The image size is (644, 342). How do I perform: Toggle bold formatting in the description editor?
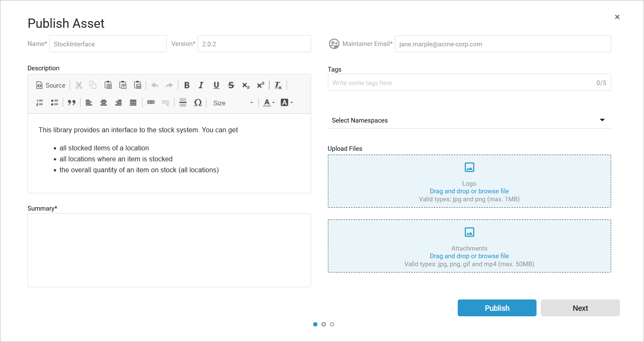[x=187, y=85]
